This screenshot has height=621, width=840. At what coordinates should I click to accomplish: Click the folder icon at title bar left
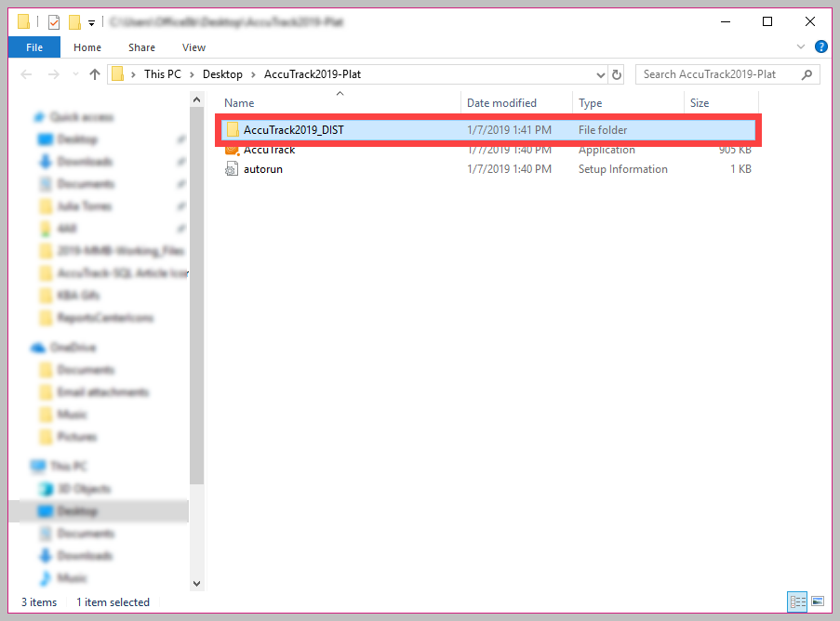23,22
